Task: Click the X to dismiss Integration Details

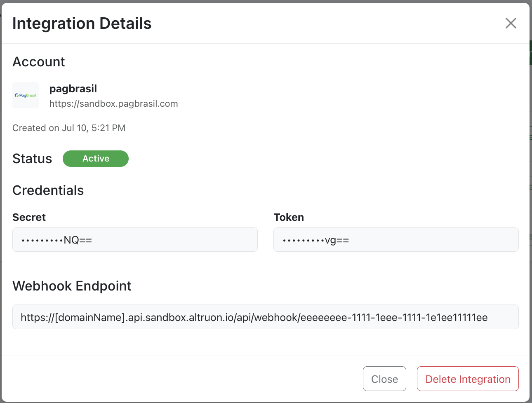Action: [511, 23]
